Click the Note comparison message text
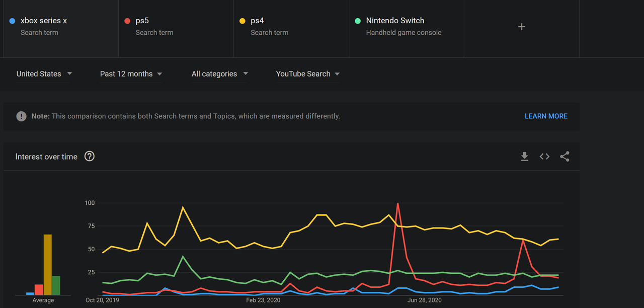The height and width of the screenshot is (308, 644). [x=186, y=116]
